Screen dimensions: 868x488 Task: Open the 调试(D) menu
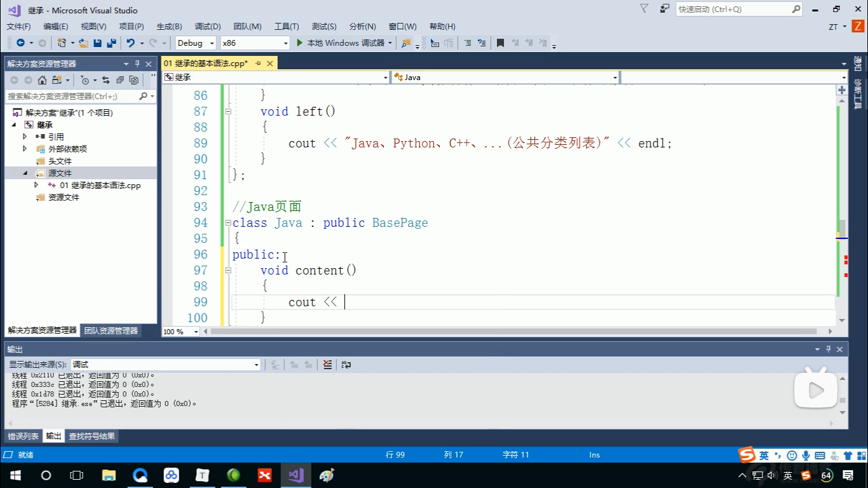pyautogui.click(x=207, y=27)
